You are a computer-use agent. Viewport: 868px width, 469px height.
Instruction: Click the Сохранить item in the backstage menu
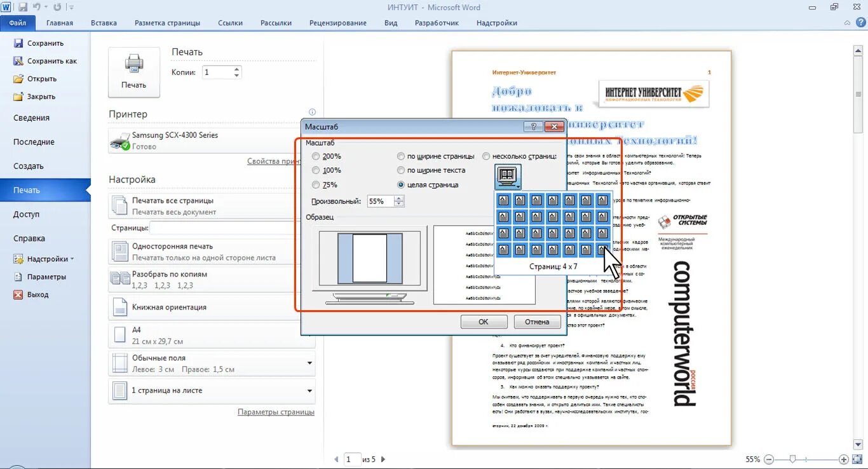[39, 43]
